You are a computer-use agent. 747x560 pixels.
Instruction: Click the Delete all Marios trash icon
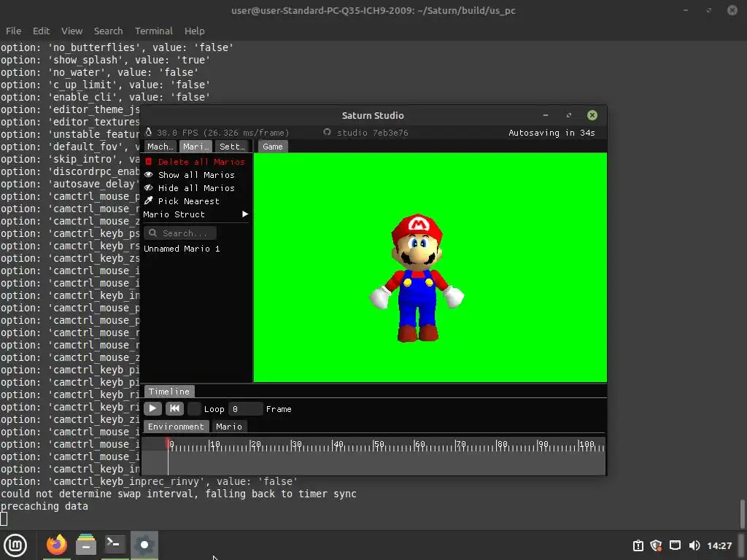pyautogui.click(x=149, y=162)
